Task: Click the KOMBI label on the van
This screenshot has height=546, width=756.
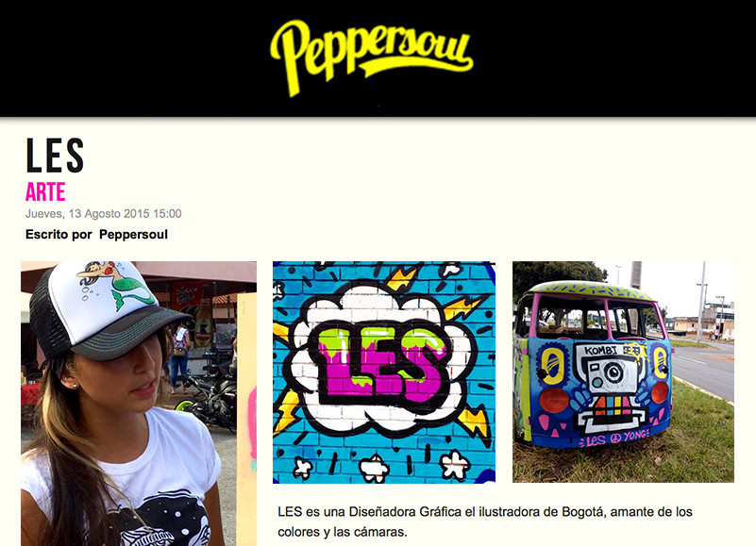Action: (601, 350)
